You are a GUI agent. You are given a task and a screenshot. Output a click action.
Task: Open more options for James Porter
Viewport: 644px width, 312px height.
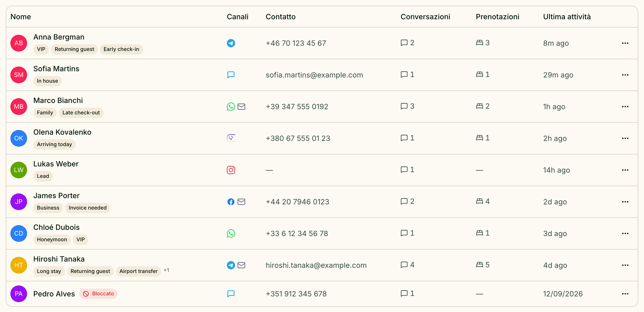click(625, 202)
